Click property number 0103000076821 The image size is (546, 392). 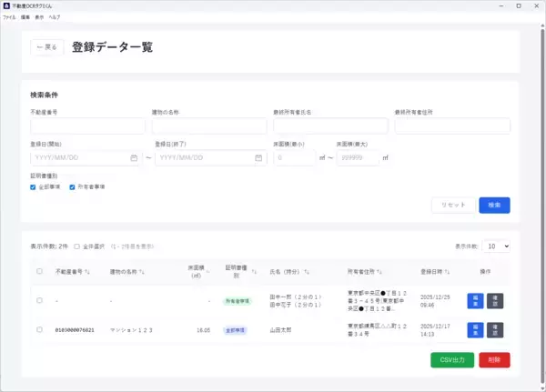tap(75, 330)
